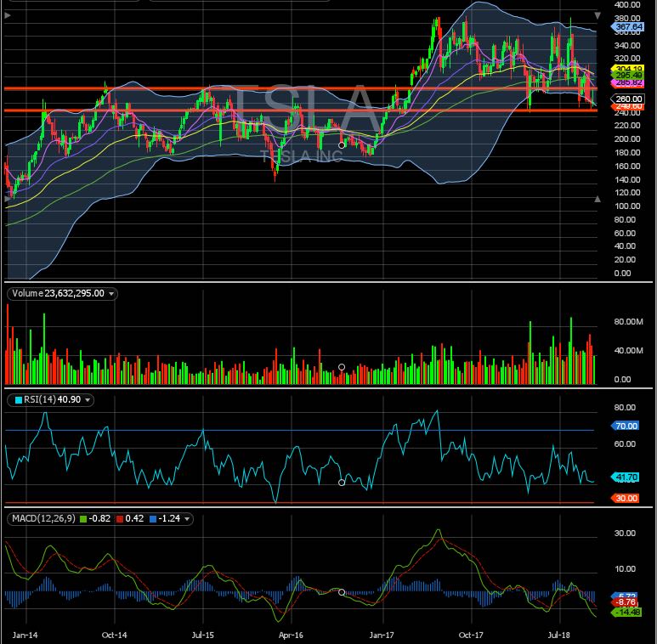Click the Oct-14 date on the time axis
Image resolution: width=657 pixels, height=644 pixels.
point(114,636)
